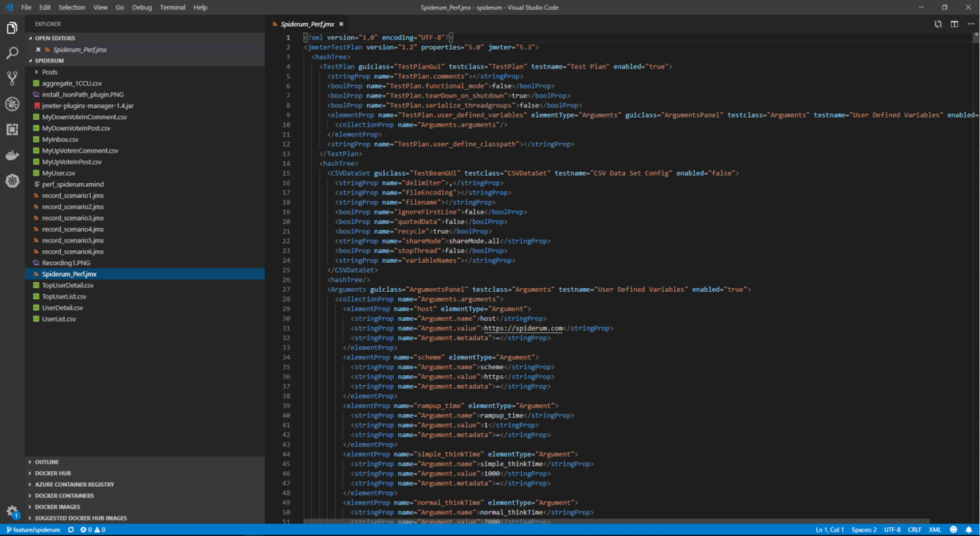Click the sync changes icon in status bar
Viewport: 980px width, 536px height.
[x=71, y=530]
